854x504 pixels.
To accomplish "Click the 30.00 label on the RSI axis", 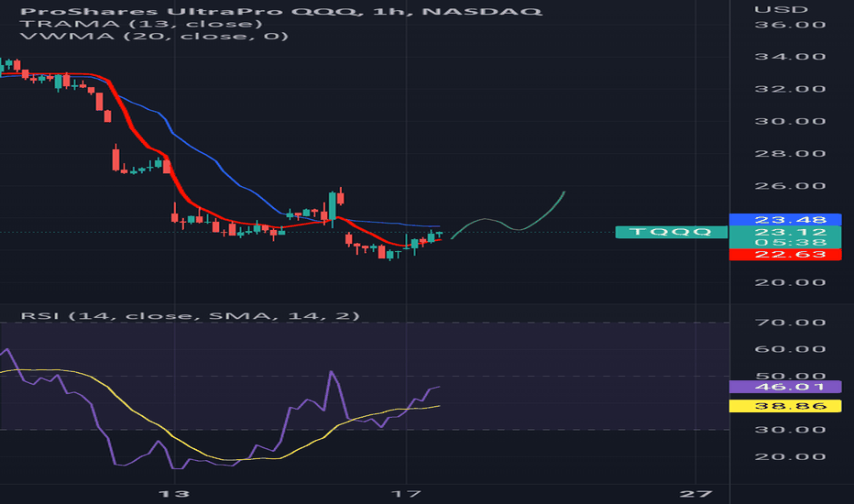I will 790,430.
